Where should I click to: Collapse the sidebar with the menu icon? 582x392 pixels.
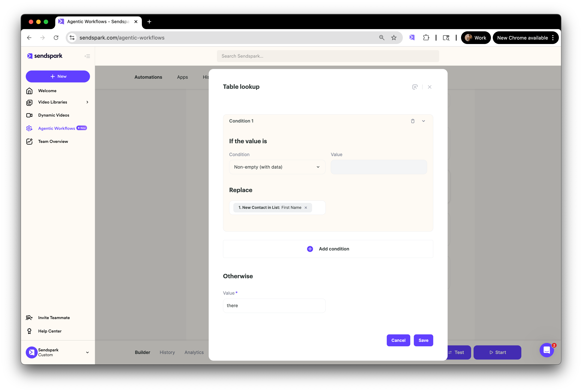[x=87, y=56]
